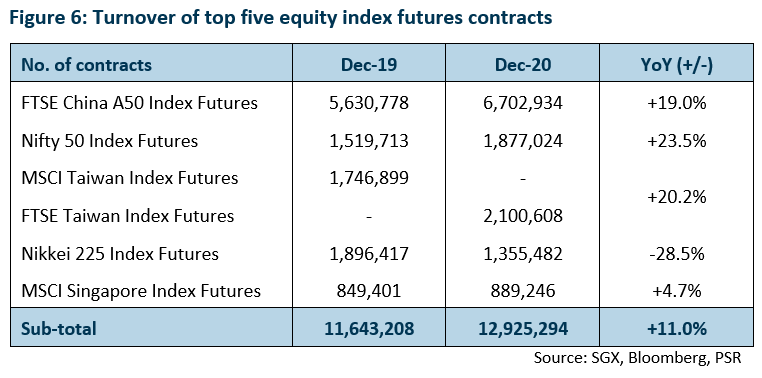Click the Nikkei 225 Index Futures label
Screen dimensions: 762x378
pyautogui.click(x=120, y=254)
